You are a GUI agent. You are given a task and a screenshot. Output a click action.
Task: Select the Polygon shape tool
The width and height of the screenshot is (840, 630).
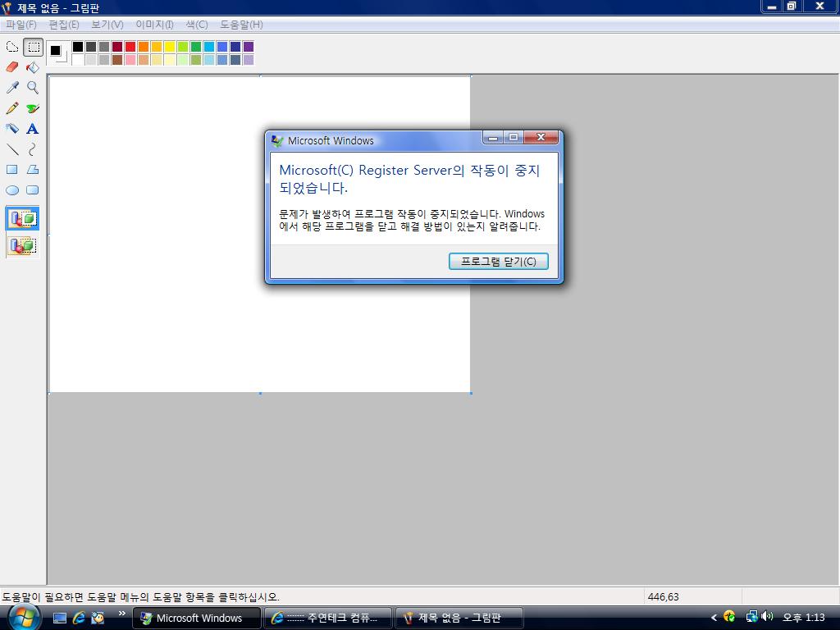coord(33,170)
